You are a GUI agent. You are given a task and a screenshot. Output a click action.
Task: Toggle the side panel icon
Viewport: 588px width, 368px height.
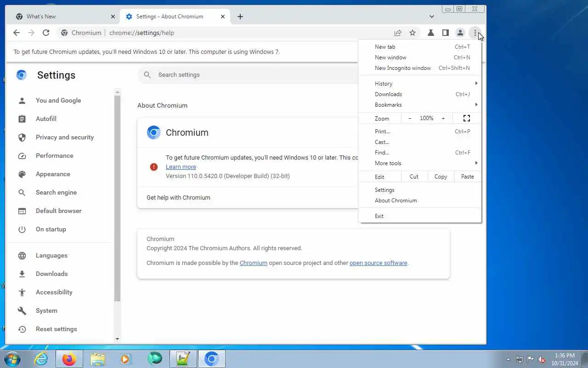click(445, 33)
